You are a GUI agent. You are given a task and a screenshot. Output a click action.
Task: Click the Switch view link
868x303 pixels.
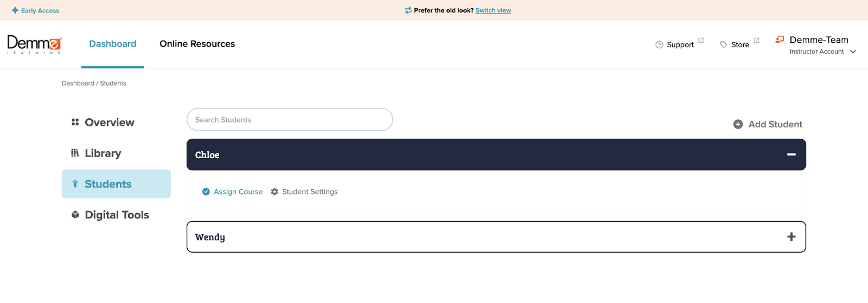point(493,10)
